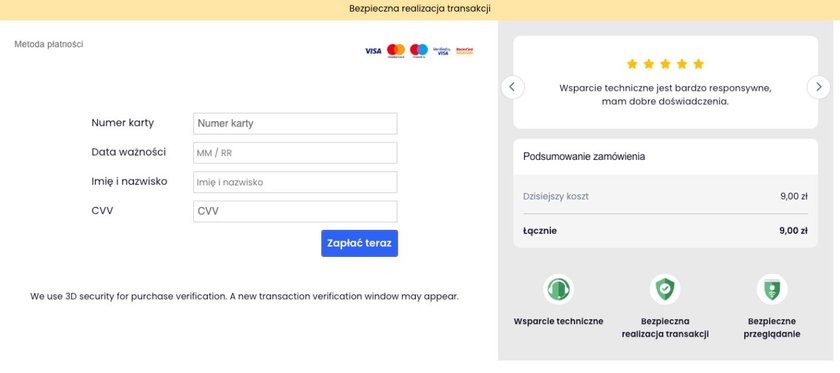Focus the CVV input field

point(295,211)
